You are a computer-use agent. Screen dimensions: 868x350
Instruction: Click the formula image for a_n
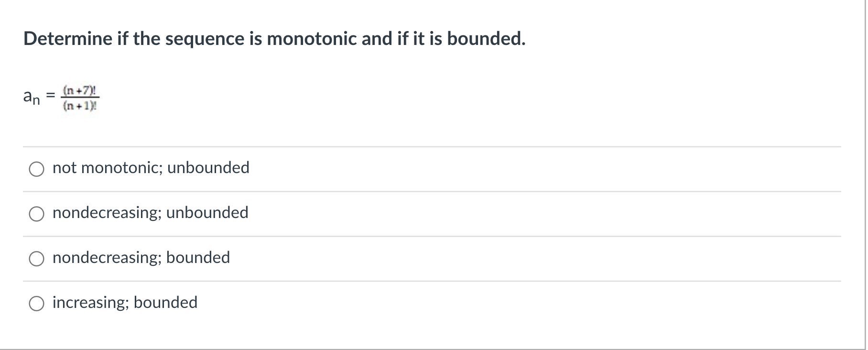tap(80, 97)
